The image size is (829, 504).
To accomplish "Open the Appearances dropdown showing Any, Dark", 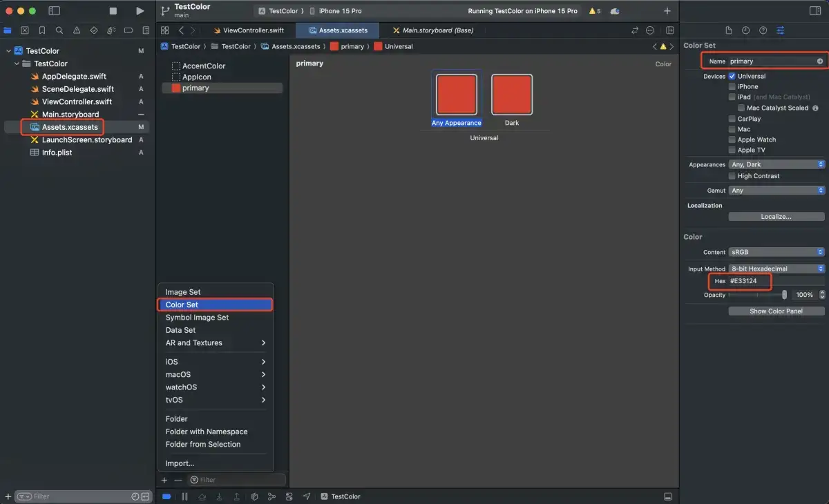I will click(x=776, y=164).
